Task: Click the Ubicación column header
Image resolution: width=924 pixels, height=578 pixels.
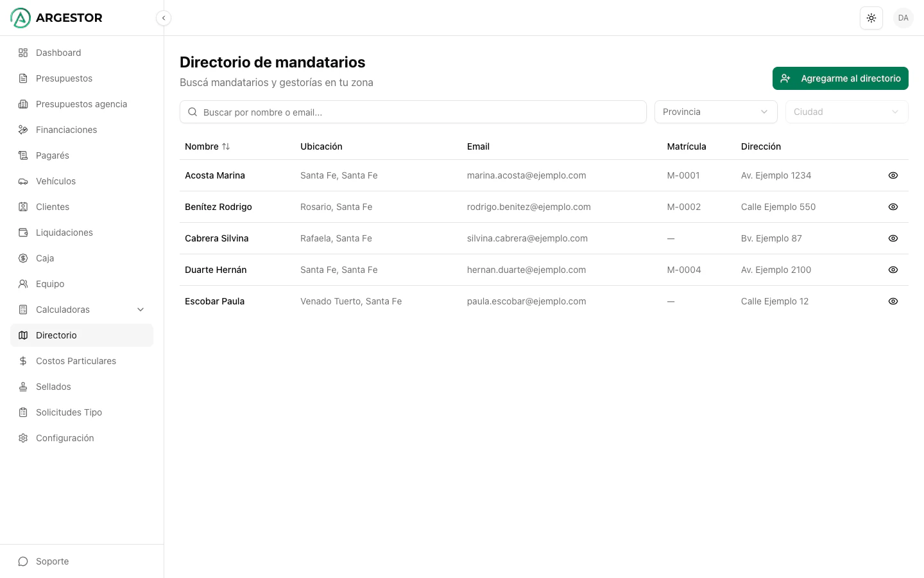Action: click(321, 146)
